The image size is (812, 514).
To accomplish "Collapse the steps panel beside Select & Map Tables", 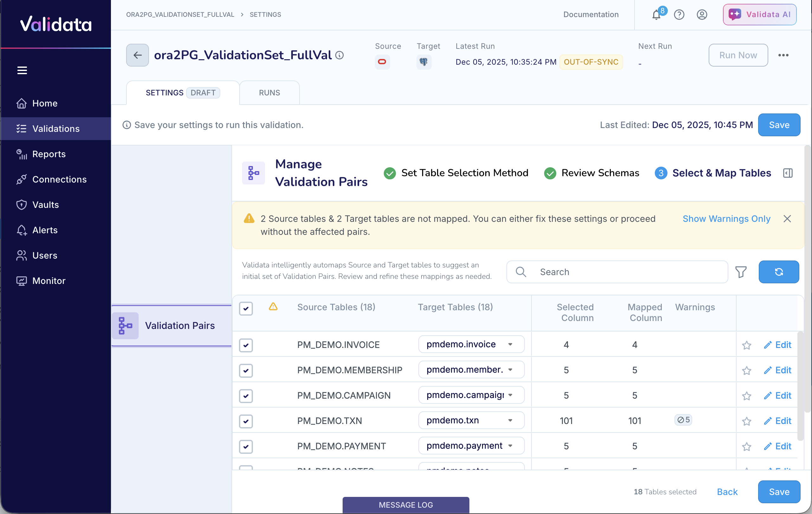I will pyautogui.click(x=788, y=173).
